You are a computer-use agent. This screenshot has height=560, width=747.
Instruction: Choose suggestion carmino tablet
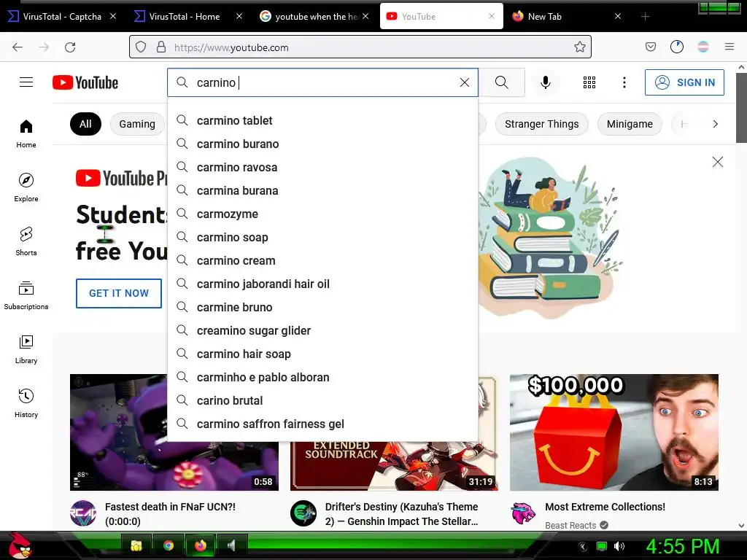pyautogui.click(x=322, y=120)
